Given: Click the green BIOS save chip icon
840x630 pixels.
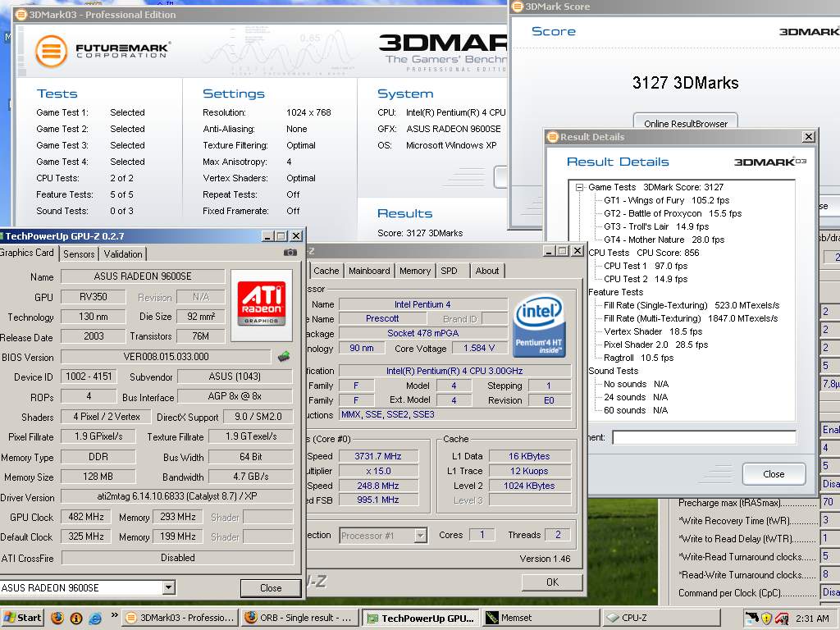Looking at the screenshot, I should (x=284, y=356).
